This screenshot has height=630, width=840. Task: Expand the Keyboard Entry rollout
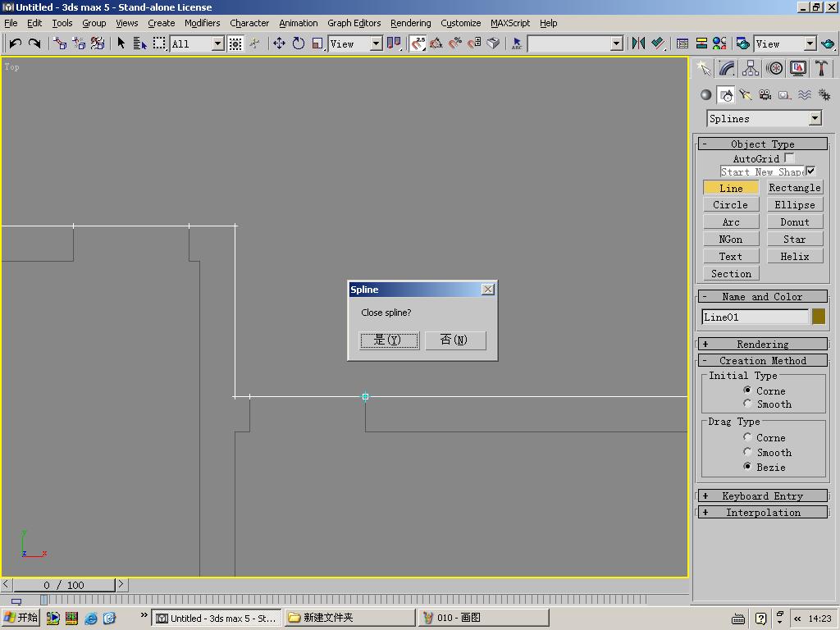(x=762, y=495)
